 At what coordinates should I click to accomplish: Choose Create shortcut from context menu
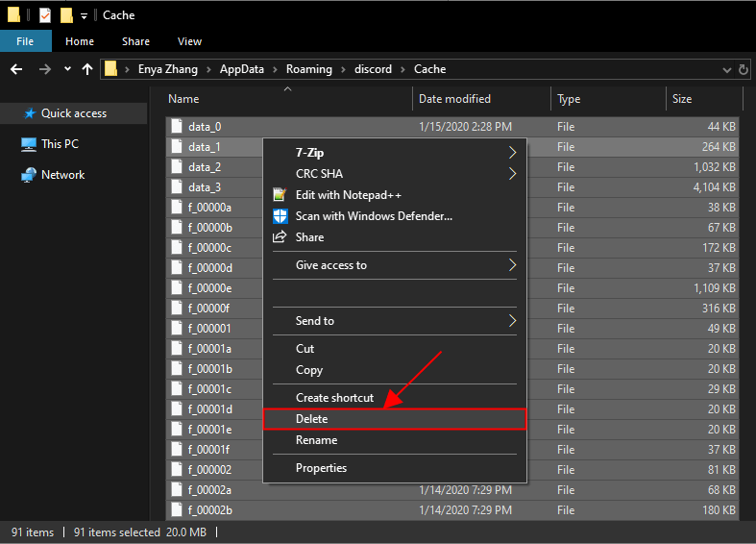pyautogui.click(x=395, y=398)
